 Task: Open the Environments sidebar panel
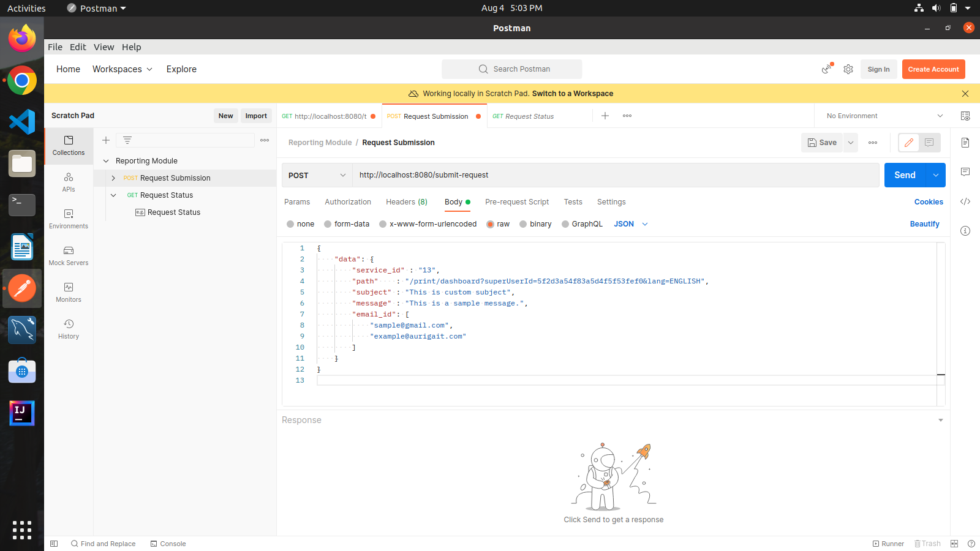pos(69,219)
